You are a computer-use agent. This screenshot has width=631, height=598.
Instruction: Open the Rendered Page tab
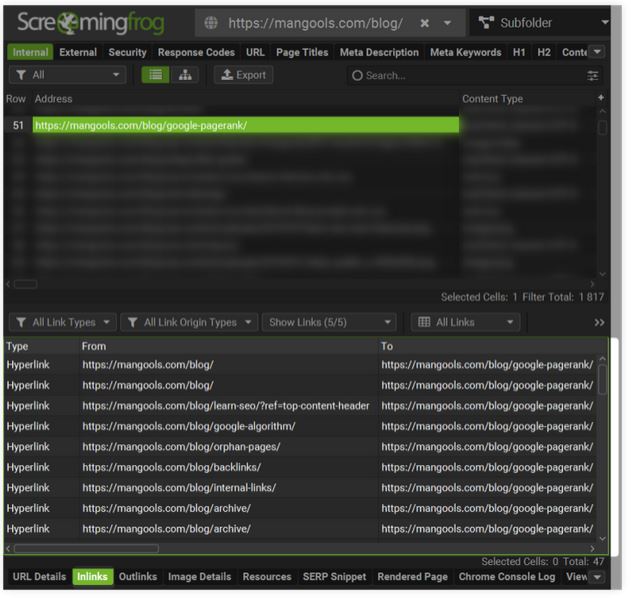tap(412, 577)
